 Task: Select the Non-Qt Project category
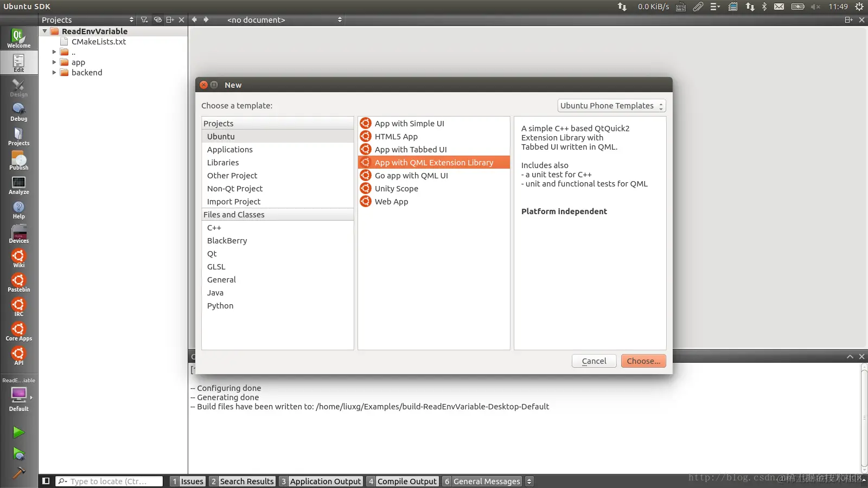pyautogui.click(x=278, y=189)
